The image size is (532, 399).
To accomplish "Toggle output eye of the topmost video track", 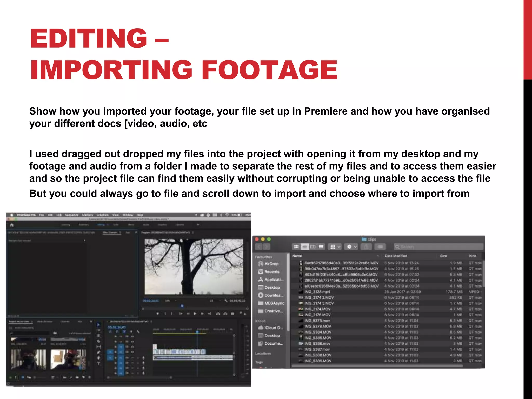I will point(132,336).
